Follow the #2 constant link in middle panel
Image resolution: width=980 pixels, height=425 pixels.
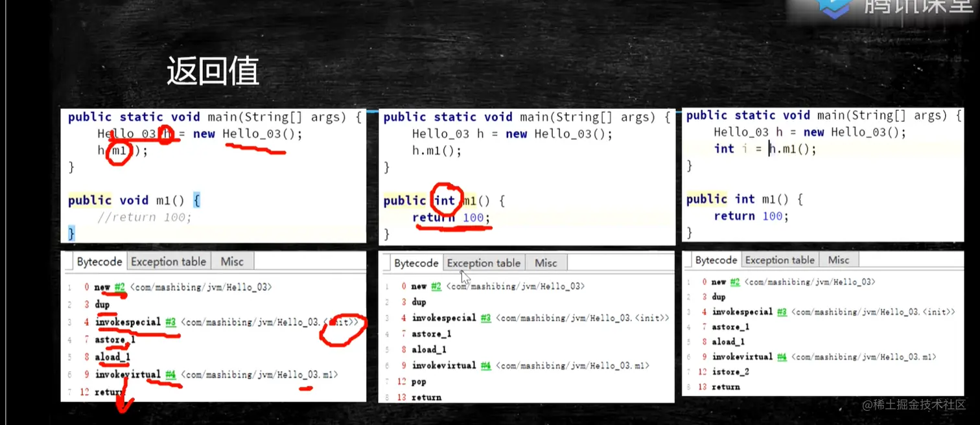click(x=436, y=286)
